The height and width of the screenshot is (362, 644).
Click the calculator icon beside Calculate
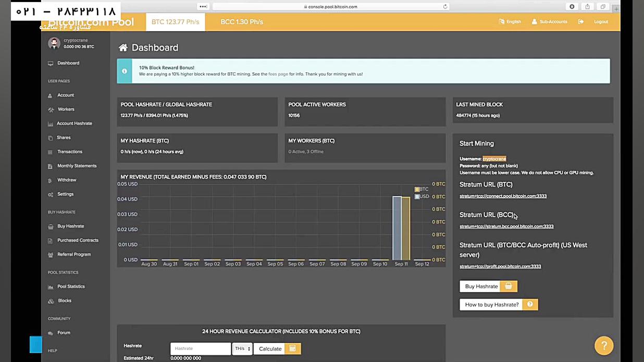click(292, 348)
